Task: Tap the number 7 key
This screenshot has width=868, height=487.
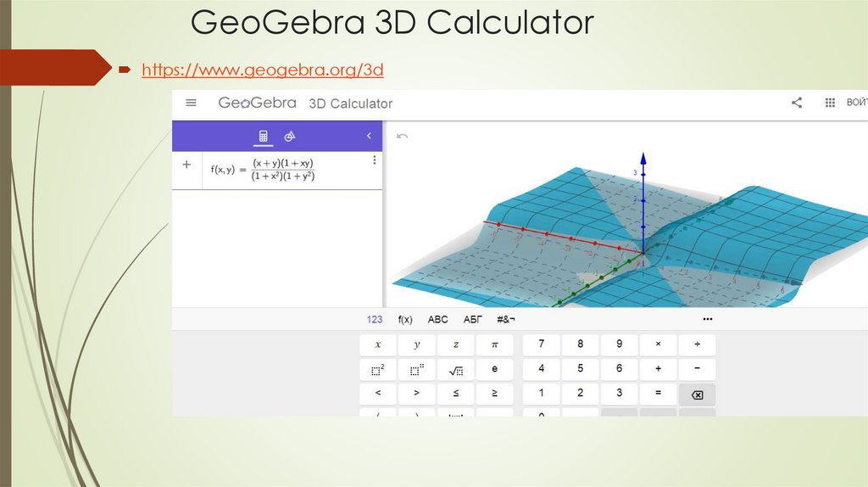Action: point(542,344)
